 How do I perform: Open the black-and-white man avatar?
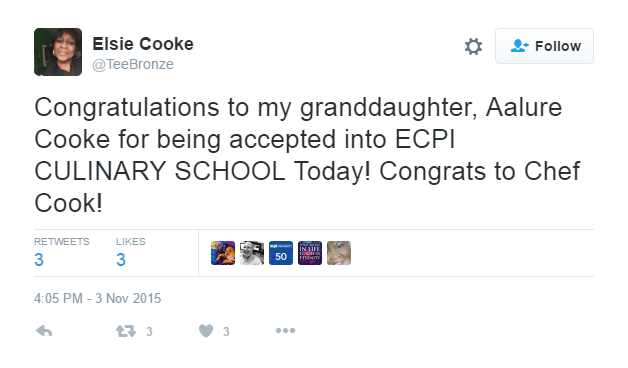pos(252,253)
